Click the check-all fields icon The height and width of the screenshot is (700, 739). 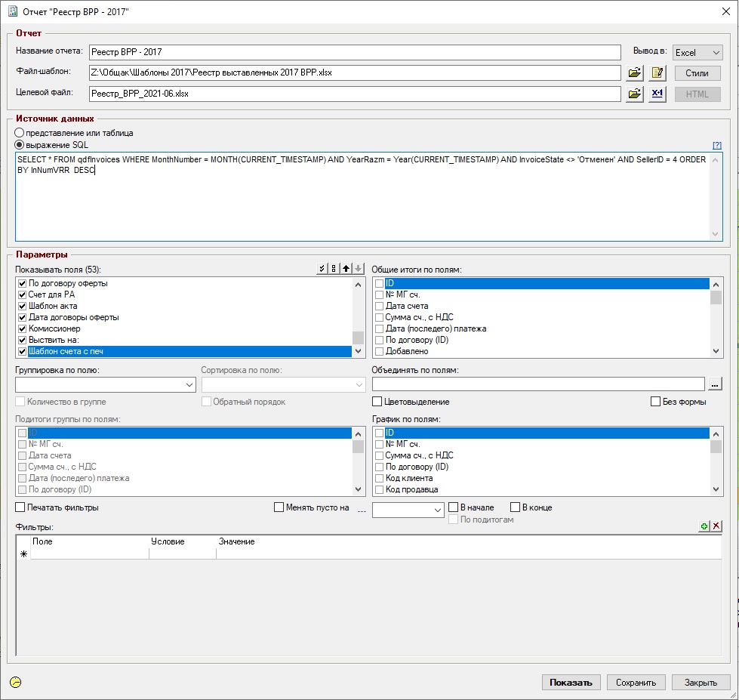[x=322, y=269]
